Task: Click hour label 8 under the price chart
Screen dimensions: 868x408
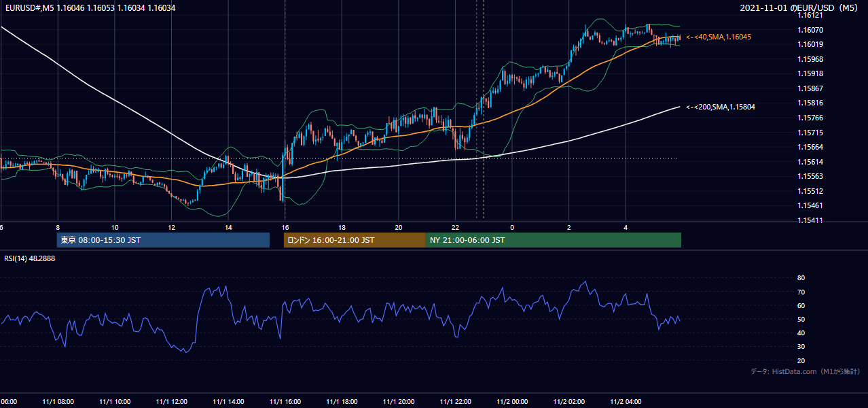Action: 58,228
